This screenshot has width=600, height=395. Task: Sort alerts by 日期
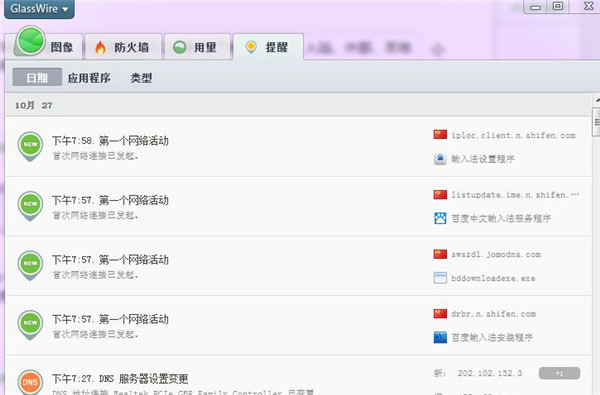[37, 77]
